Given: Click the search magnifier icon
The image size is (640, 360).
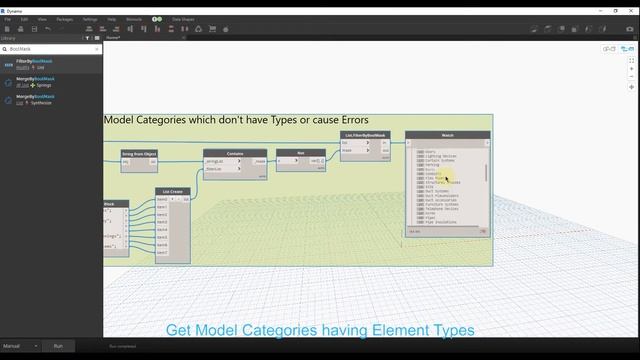Looking at the screenshot, I should [4, 49].
